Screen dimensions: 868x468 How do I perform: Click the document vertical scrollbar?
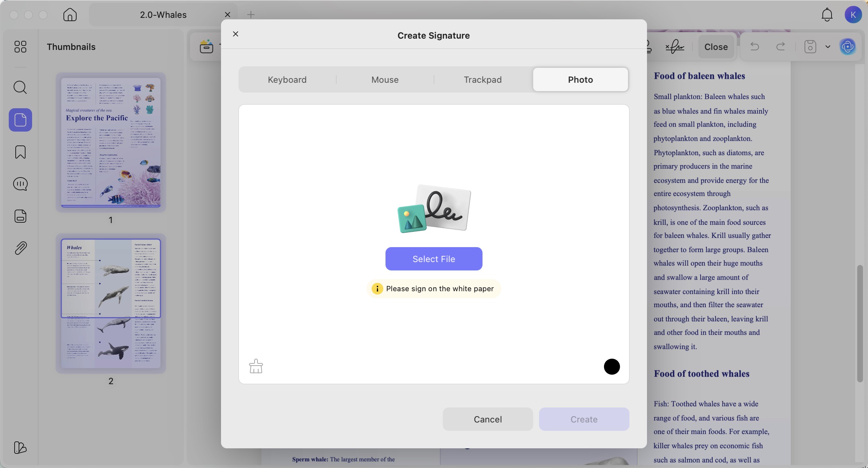point(860,324)
